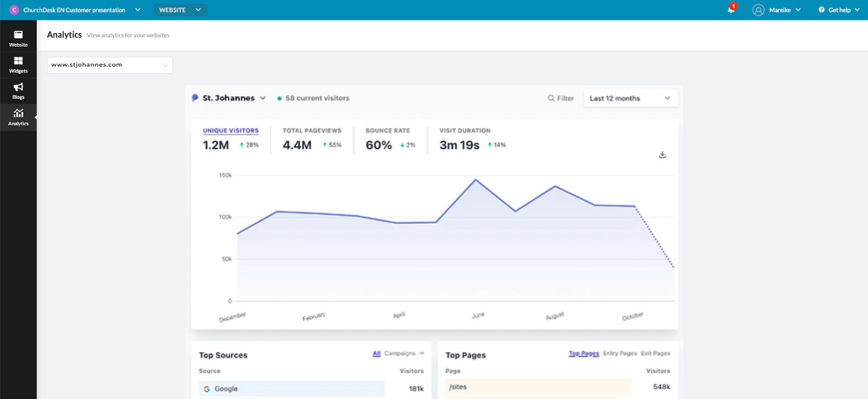Click the Filter search icon

coord(551,98)
